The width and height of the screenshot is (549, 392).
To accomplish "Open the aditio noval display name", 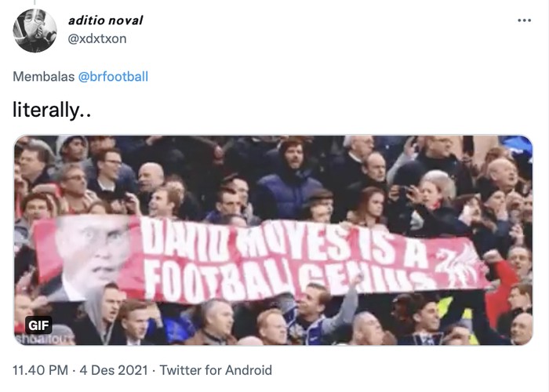I will [105, 20].
